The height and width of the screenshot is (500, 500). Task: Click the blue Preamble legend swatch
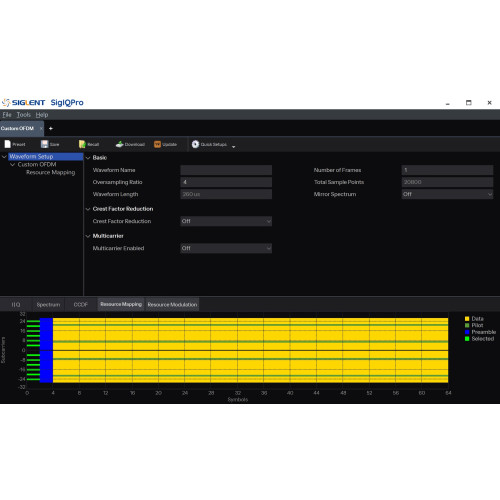467,332
